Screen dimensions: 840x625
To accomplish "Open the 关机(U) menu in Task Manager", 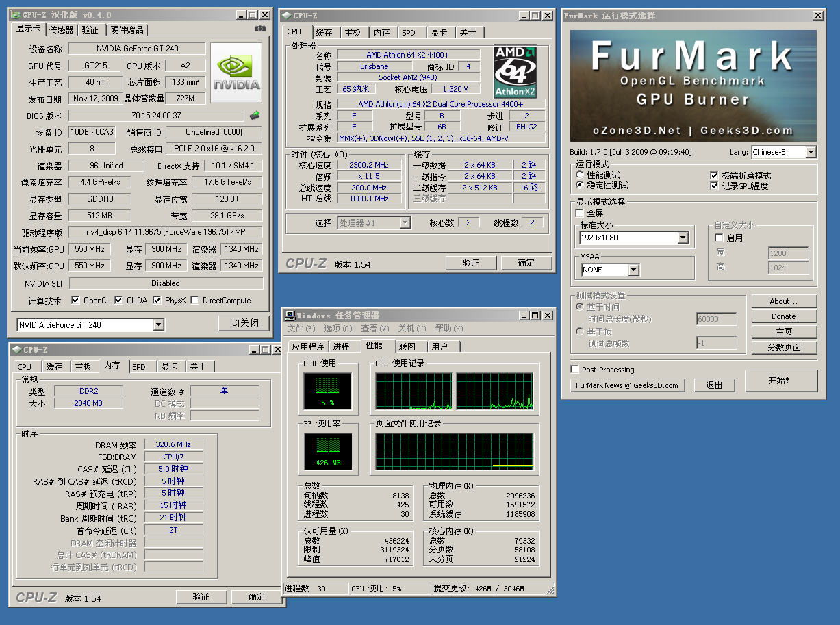I will pos(412,329).
